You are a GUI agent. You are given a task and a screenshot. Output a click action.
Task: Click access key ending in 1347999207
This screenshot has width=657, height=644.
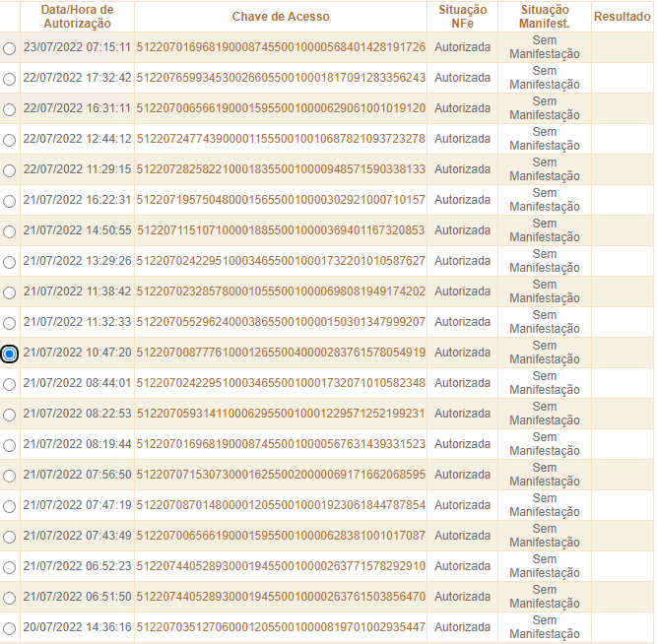281,322
